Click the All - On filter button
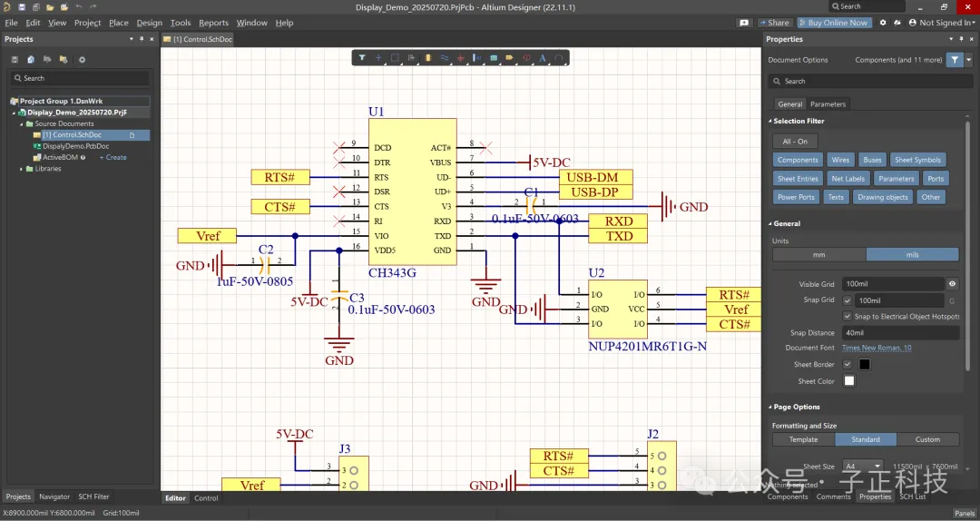 tap(795, 142)
